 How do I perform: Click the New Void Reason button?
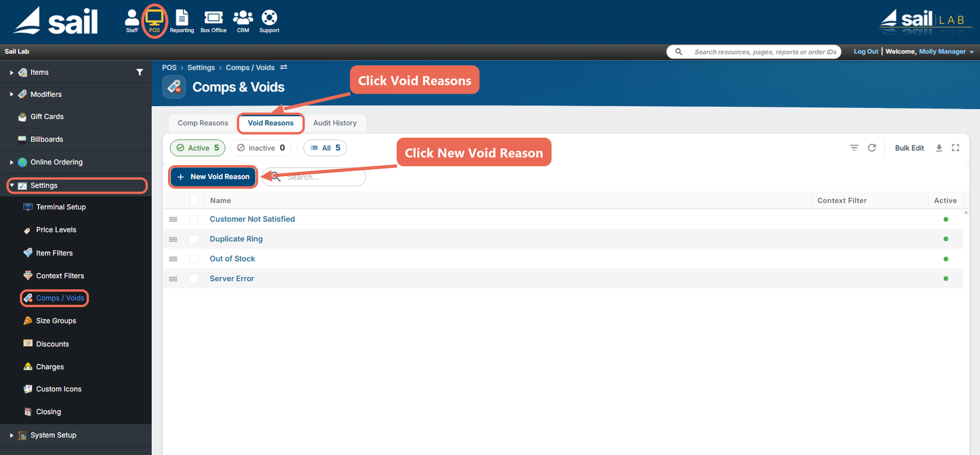(213, 177)
